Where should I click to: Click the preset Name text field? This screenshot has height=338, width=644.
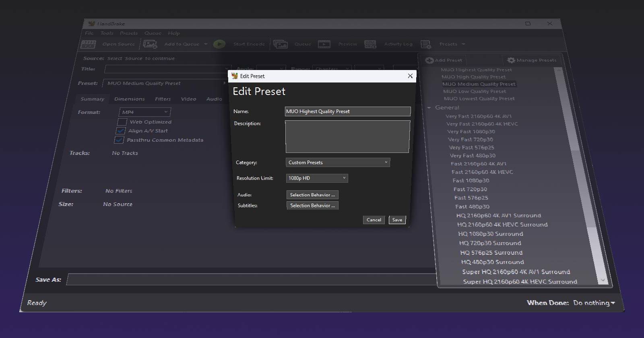pos(347,111)
